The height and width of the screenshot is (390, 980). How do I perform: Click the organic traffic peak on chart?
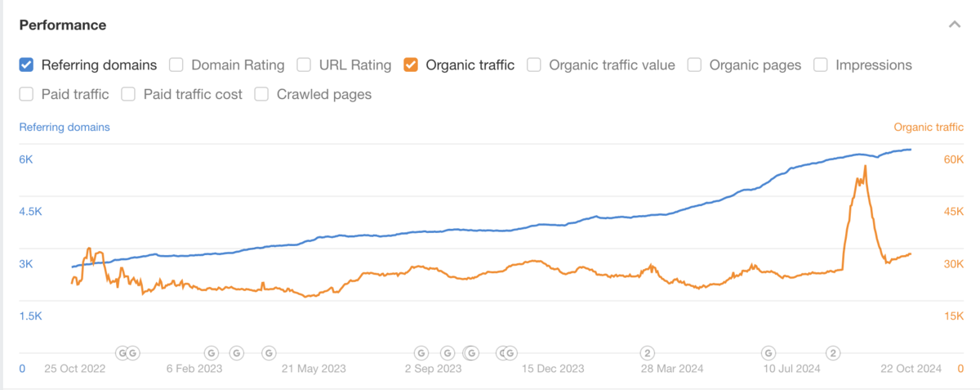[x=865, y=167]
